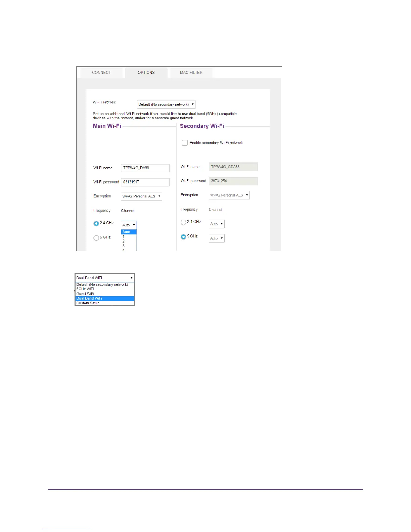Select Main Wi-Fi 5 GHz radio button
Image resolution: width=411 pixels, height=532 pixels.
(x=96, y=238)
